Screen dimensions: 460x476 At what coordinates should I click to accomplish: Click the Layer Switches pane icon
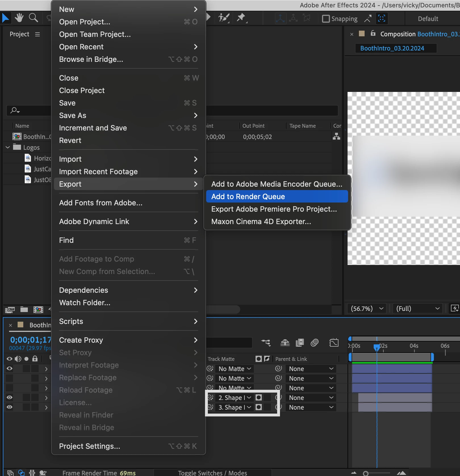coord(10,473)
